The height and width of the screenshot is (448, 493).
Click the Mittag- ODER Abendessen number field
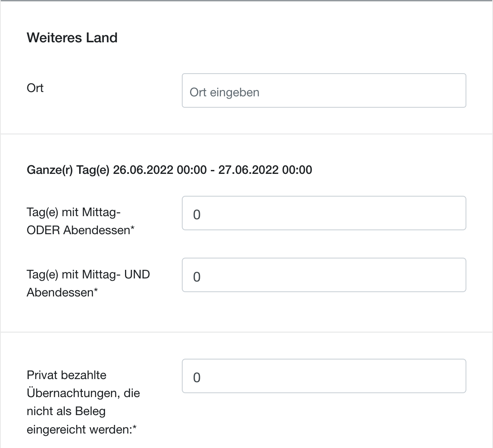coord(324,213)
